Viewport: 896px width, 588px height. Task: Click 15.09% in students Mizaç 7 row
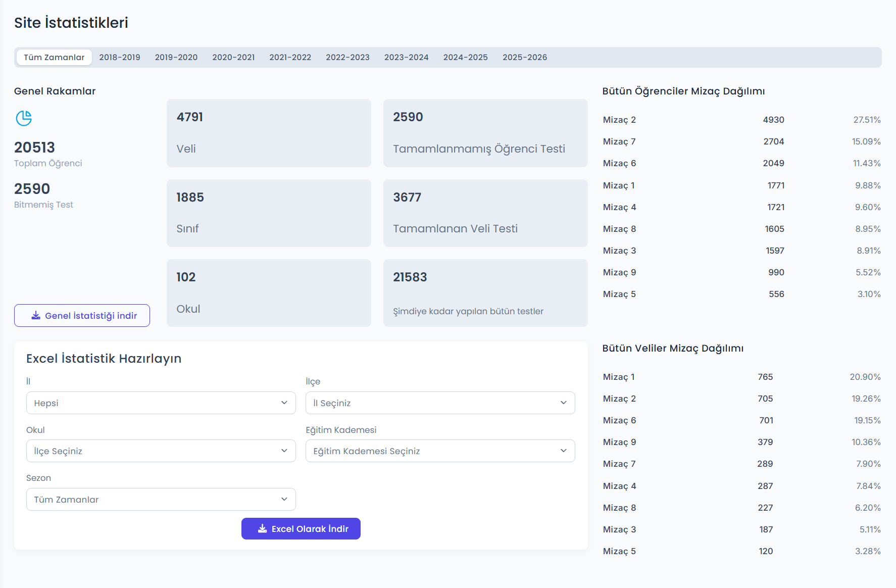(866, 141)
